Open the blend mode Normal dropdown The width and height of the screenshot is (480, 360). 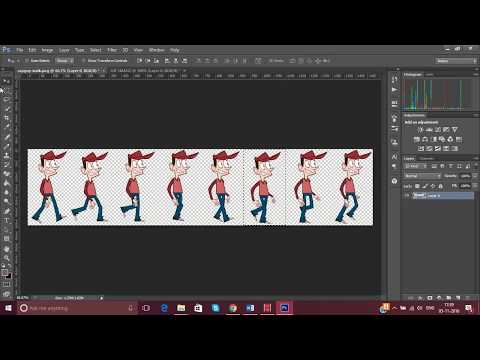(422, 176)
